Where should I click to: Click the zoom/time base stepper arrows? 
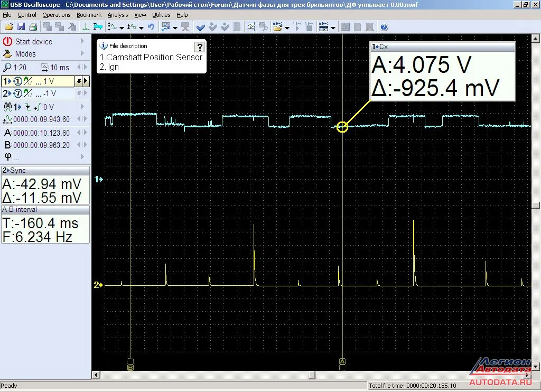tap(82, 67)
